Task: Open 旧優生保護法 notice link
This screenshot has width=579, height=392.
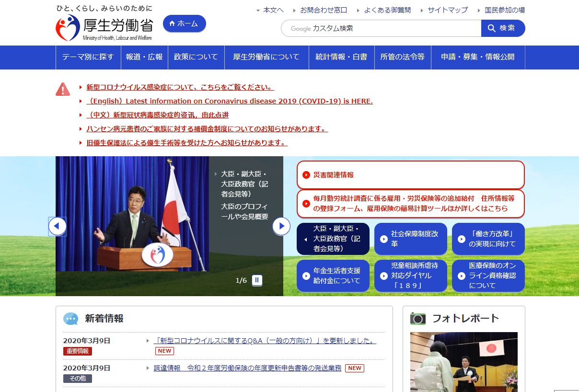Action: [x=187, y=143]
